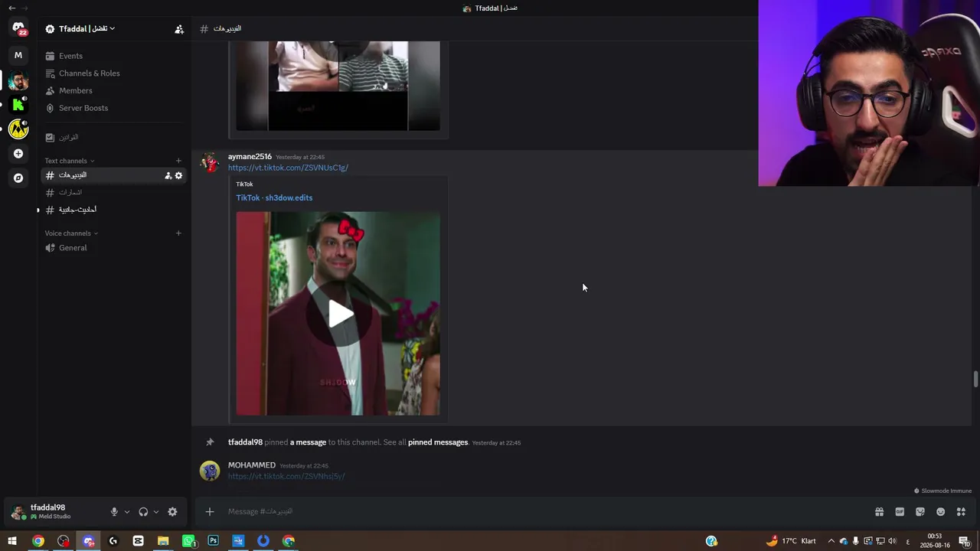Image resolution: width=980 pixels, height=551 pixels.
Task: Send a gift using the gift icon
Action: tap(879, 512)
